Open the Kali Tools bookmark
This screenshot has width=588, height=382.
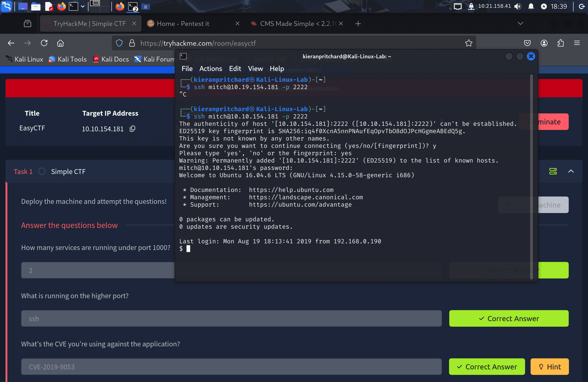click(x=68, y=59)
